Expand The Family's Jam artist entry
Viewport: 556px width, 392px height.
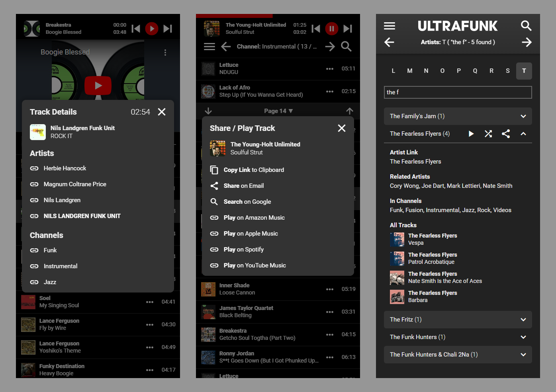[x=523, y=116]
